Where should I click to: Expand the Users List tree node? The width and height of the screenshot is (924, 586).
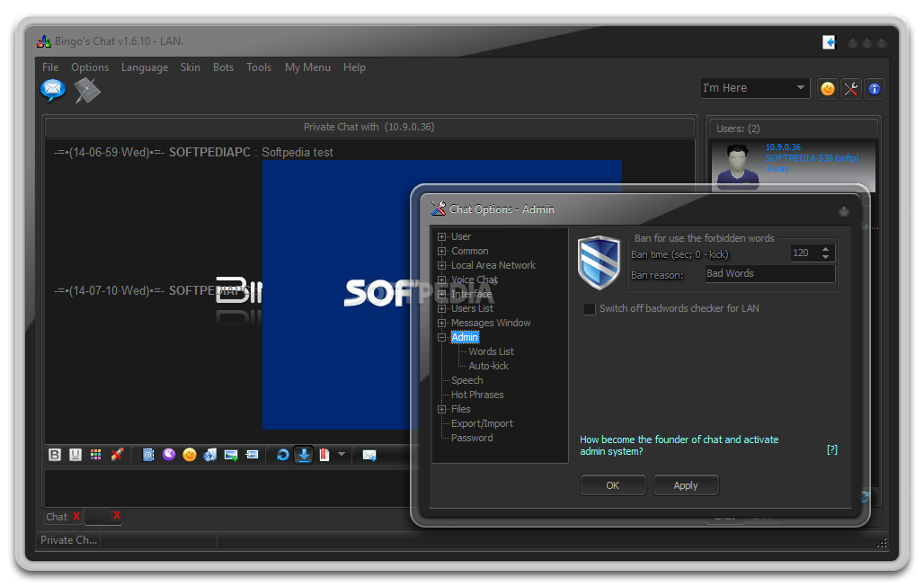(x=441, y=309)
